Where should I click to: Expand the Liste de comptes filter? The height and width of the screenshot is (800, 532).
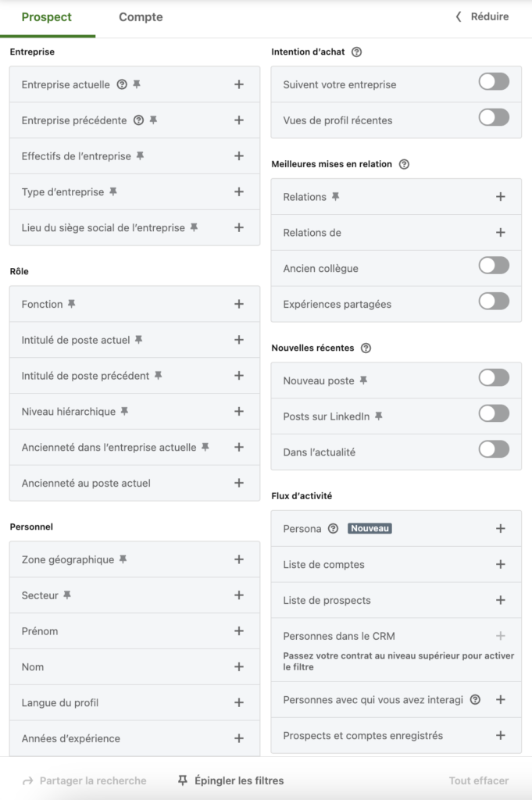[x=501, y=564]
